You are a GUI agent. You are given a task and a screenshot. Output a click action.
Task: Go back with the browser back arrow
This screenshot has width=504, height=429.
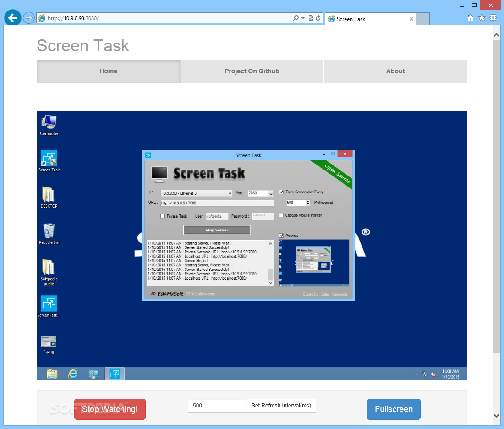point(13,18)
